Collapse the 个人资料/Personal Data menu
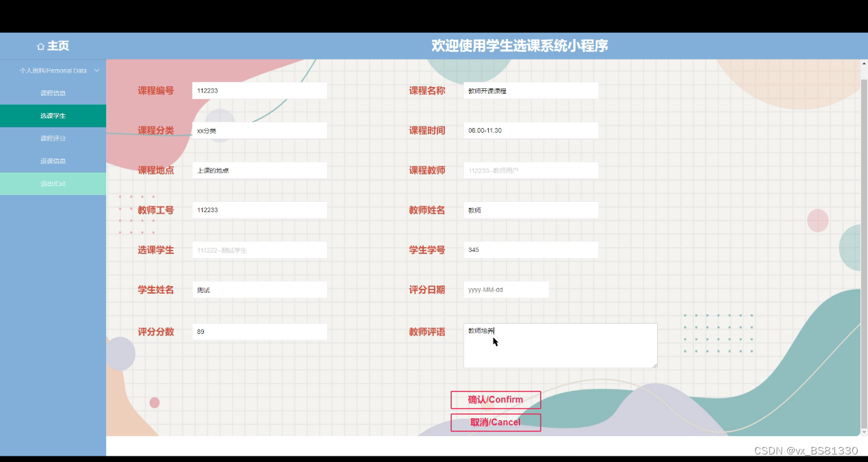Image resolution: width=868 pixels, height=462 pixels. 53,70
